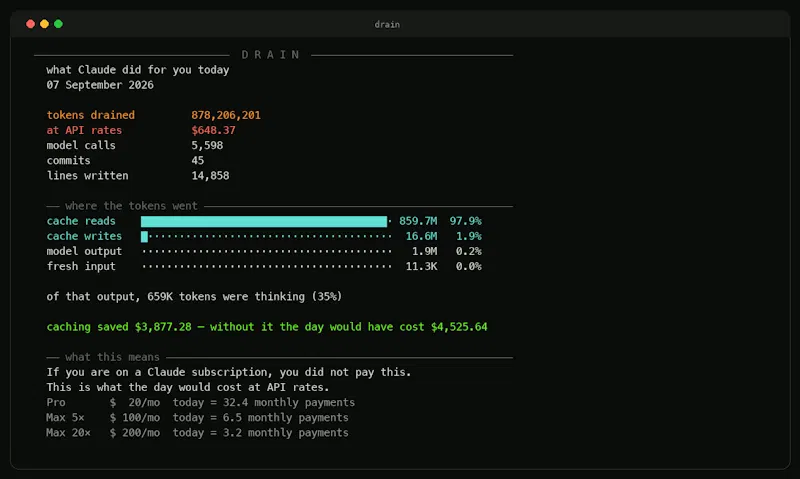
Task: Click the commits value 45
Action: coord(197,161)
